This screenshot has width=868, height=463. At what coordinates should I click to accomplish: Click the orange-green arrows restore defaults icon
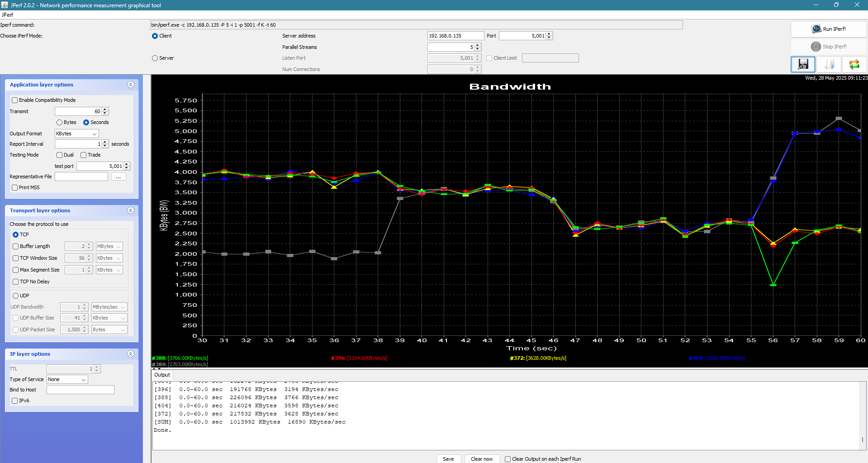tap(854, 64)
